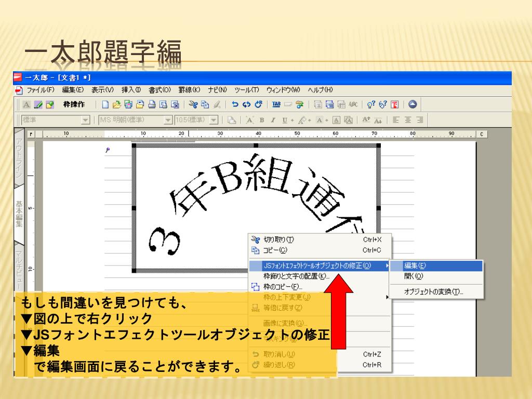The height and width of the screenshot is (399, 532).
Task: Click the scissors Cut toolbar icon
Action: (x=193, y=104)
